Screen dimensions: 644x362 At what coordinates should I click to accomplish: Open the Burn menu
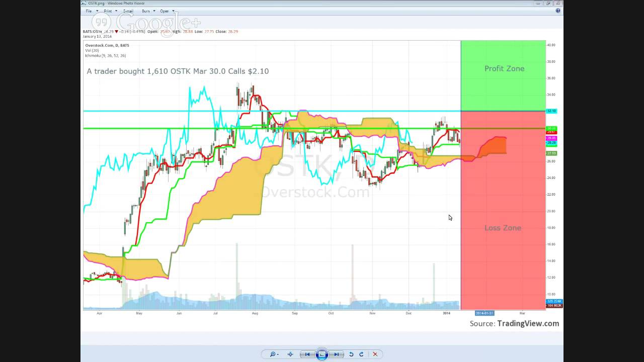tap(146, 11)
